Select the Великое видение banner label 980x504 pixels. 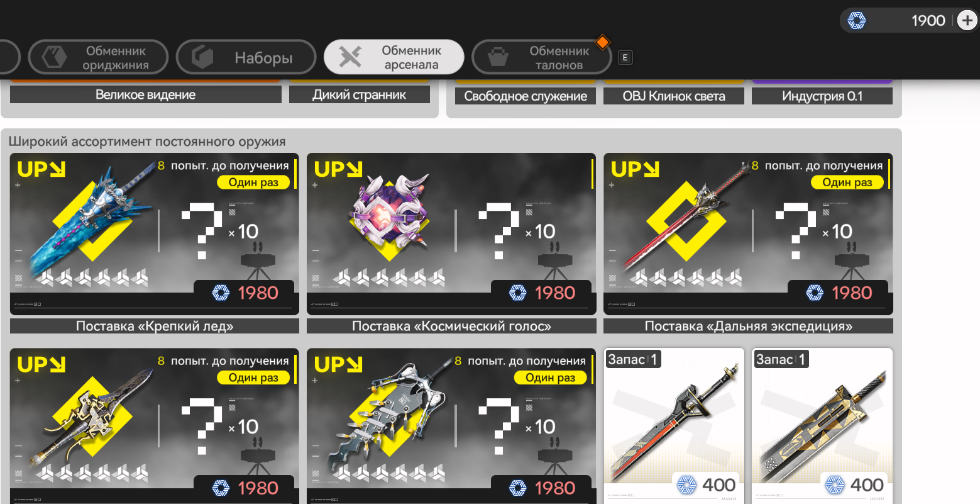coord(146,95)
